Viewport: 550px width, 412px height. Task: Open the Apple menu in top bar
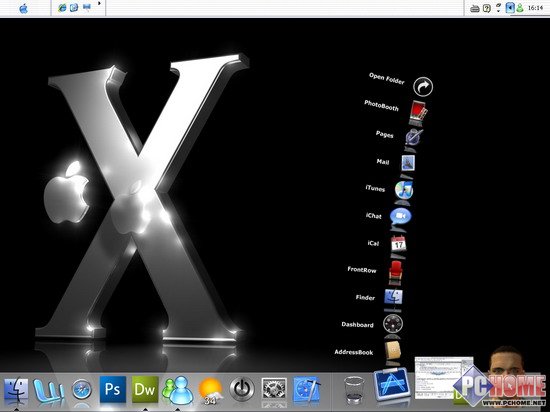24,8
